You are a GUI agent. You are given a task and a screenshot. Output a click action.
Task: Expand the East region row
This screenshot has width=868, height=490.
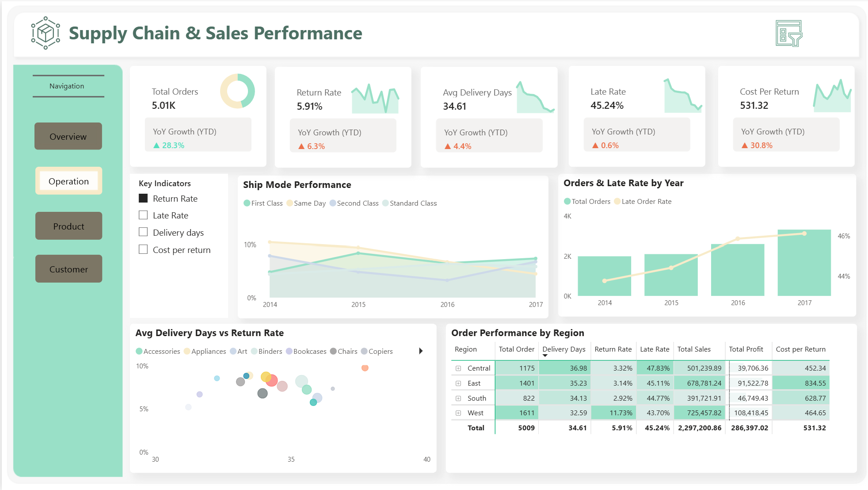(458, 383)
